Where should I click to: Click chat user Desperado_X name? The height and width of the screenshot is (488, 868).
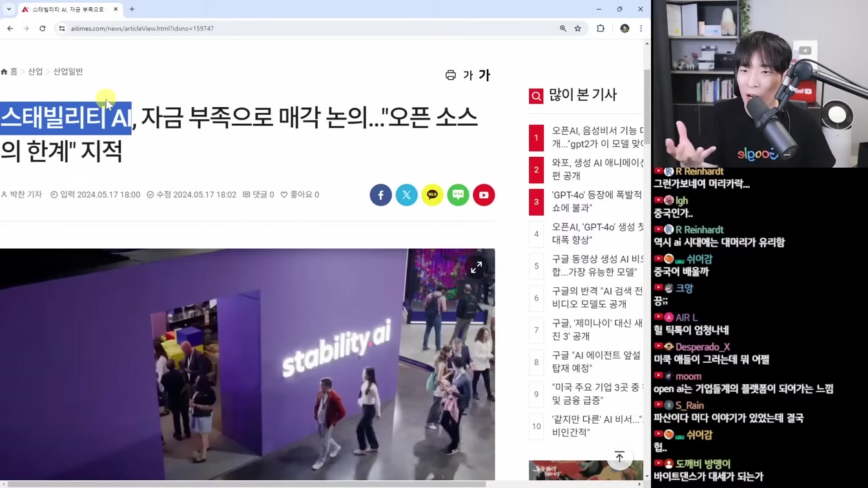point(703,347)
